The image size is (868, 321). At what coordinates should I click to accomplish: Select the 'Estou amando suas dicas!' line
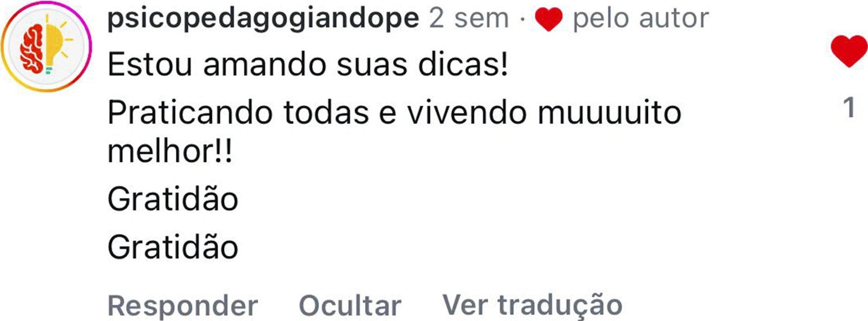308,64
